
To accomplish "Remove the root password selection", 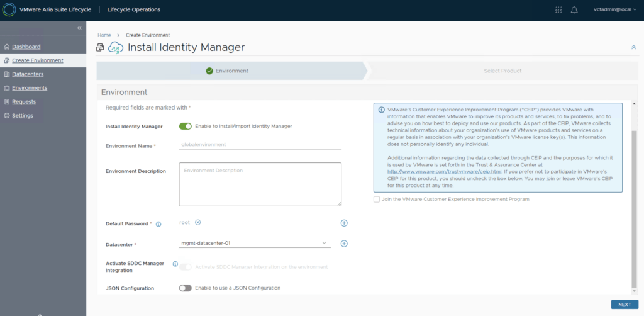I will (197, 222).
